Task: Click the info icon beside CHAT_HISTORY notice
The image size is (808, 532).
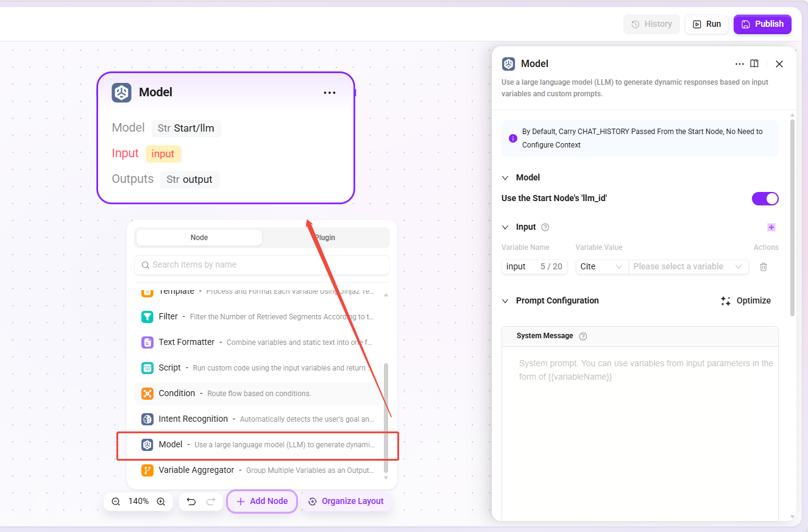Action: click(512, 138)
